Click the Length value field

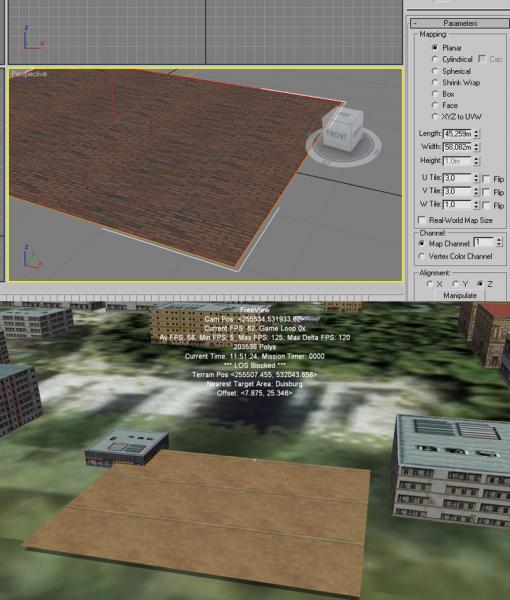click(x=457, y=134)
